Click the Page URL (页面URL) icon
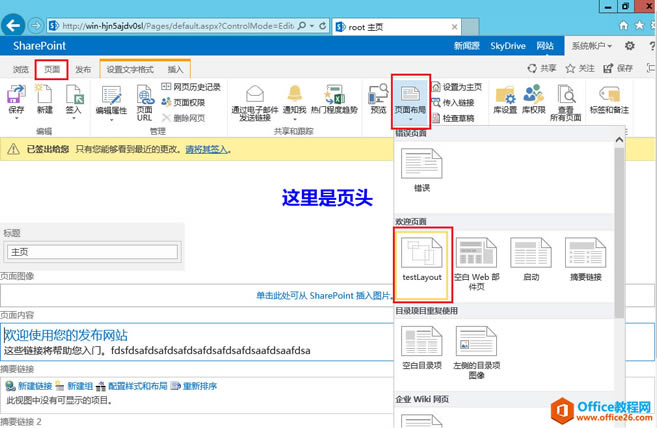The height and width of the screenshot is (428, 657). click(x=145, y=94)
